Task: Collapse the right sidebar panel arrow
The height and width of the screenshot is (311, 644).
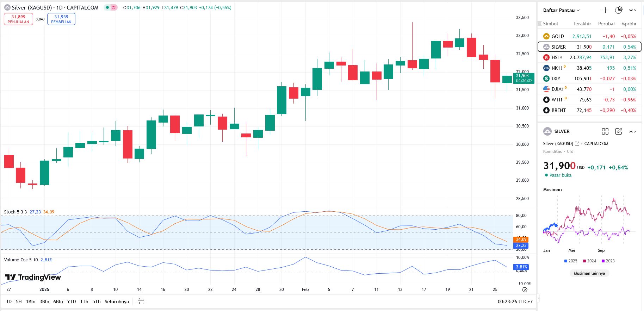Action: tap(538, 298)
